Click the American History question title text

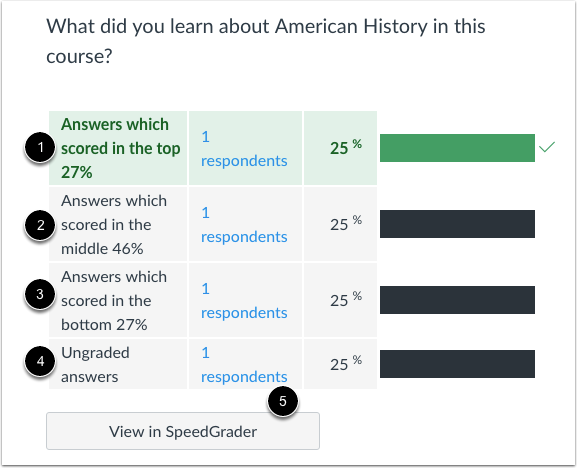pyautogui.click(x=265, y=41)
